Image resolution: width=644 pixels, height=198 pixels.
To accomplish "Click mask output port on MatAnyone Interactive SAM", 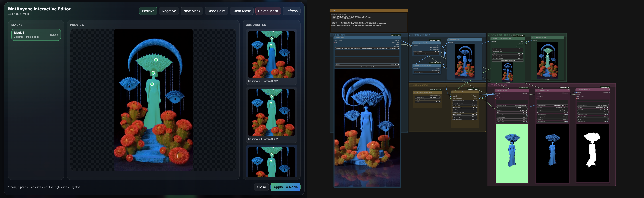I will tap(524, 41).
